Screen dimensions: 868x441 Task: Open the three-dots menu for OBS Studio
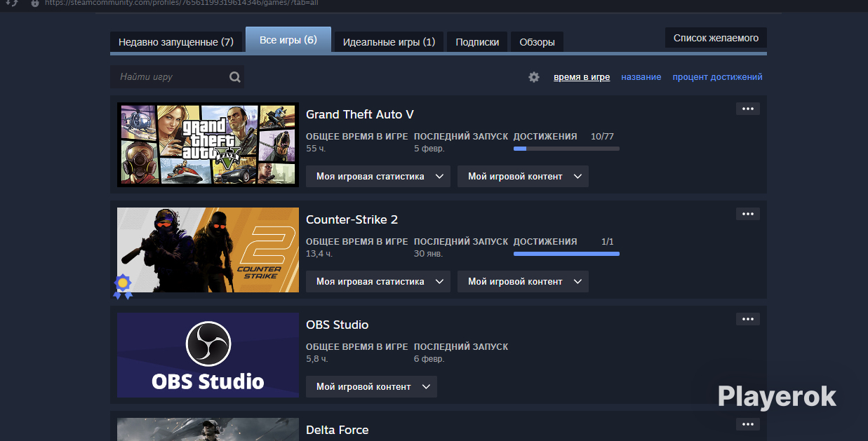click(x=748, y=319)
